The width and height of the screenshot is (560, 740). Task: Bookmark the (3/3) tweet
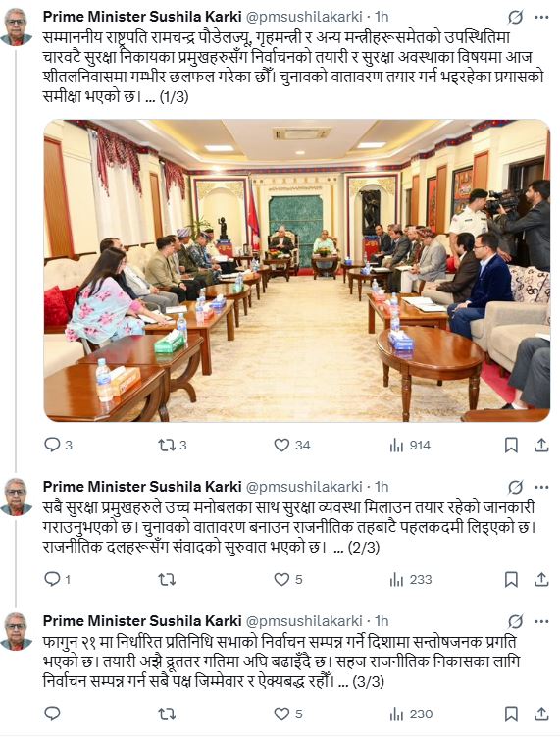(x=511, y=714)
